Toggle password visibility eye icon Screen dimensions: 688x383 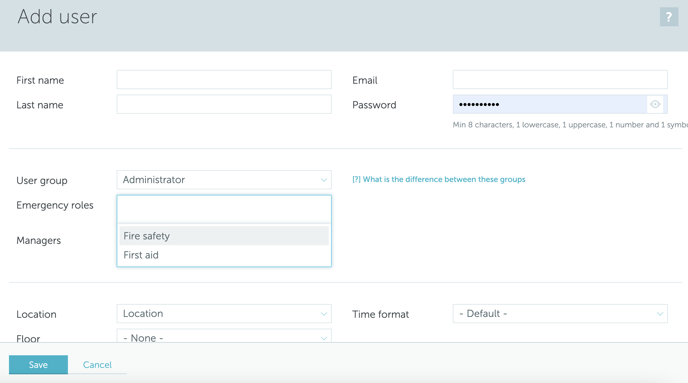click(x=655, y=104)
